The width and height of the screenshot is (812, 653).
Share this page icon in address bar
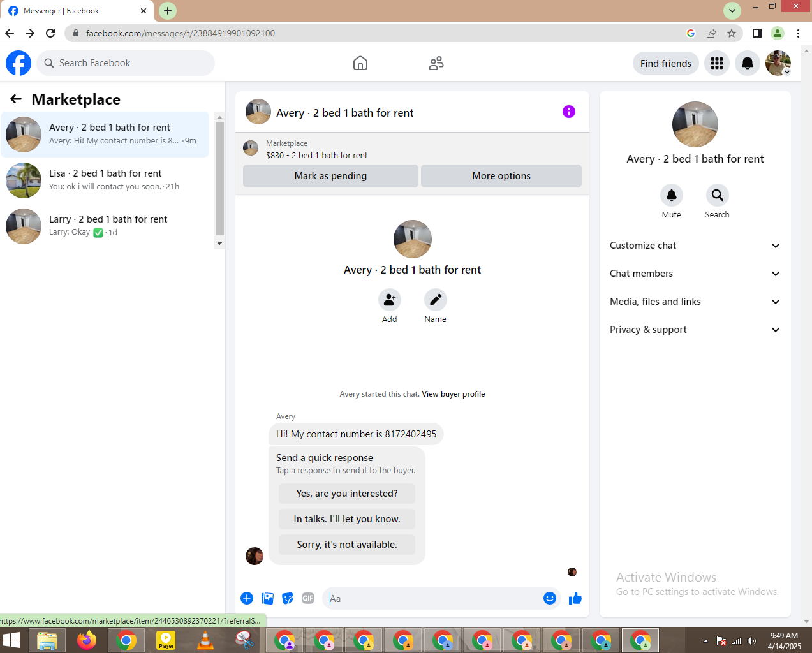pos(711,33)
